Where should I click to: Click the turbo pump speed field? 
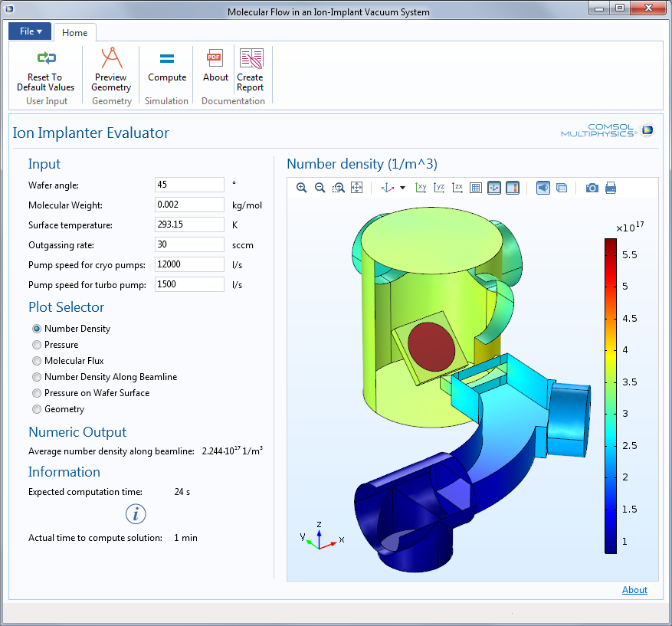(x=189, y=284)
